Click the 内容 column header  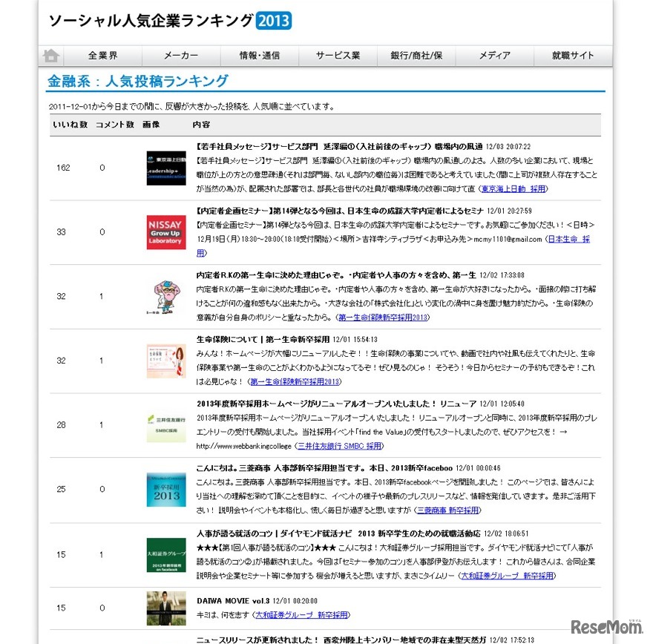point(201,125)
